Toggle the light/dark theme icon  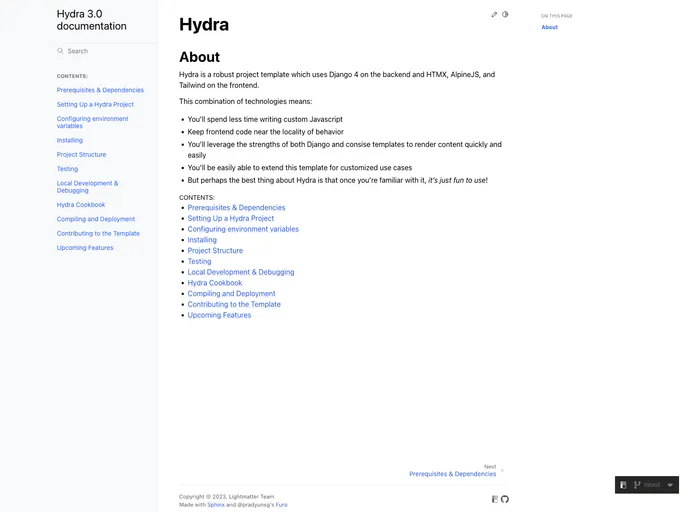pos(505,14)
